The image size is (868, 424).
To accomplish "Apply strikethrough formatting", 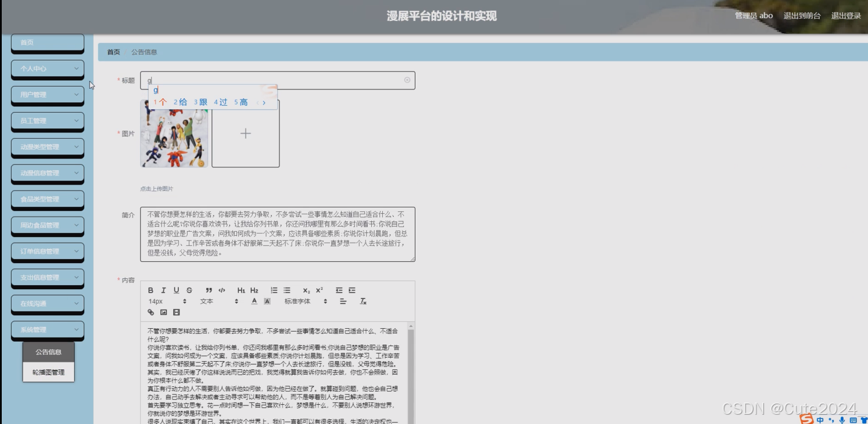I will (x=189, y=290).
